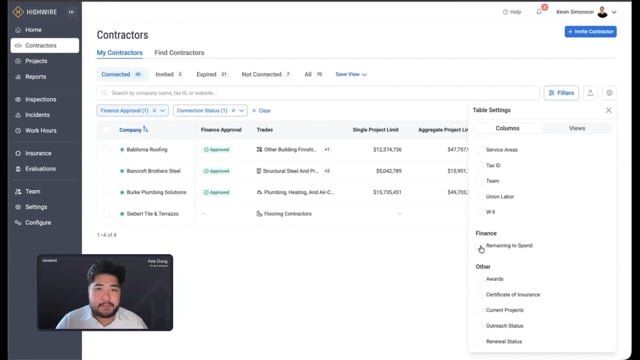
Task: Toggle the W-9 column checkbox
Action: [x=480, y=212]
